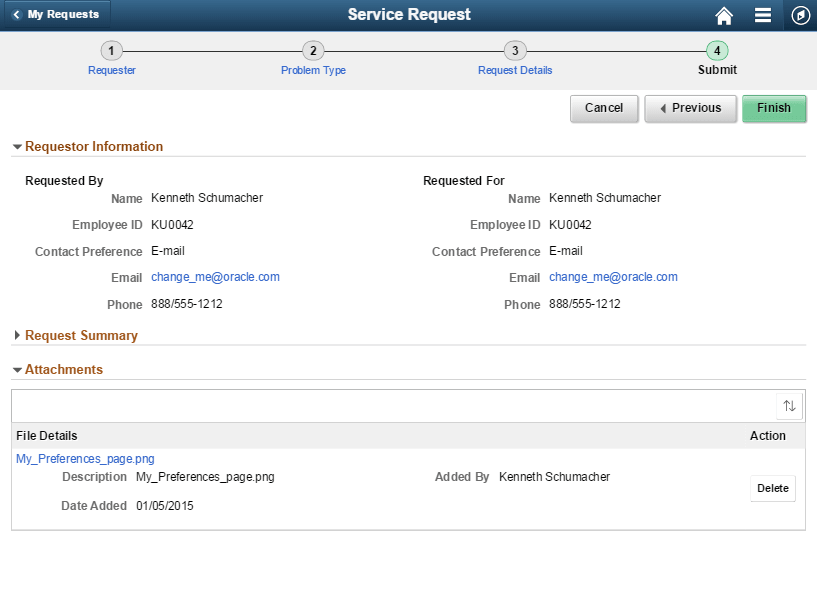Open the Requested By email link change_me@oracle.com
Viewport: 817px width, 612px height.
pyautogui.click(x=215, y=277)
